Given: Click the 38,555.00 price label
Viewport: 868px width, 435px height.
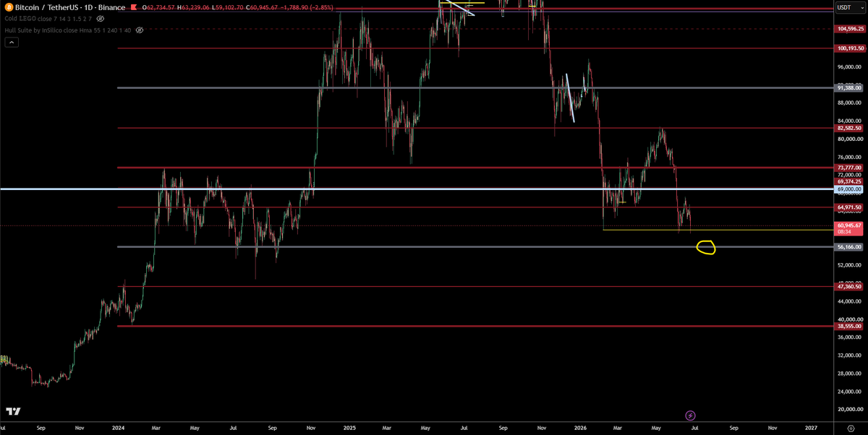Looking at the screenshot, I should pos(849,327).
